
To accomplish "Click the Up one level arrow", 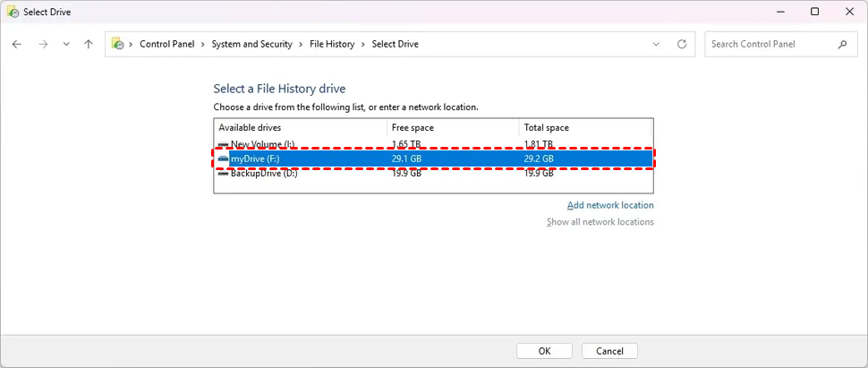I will [88, 44].
